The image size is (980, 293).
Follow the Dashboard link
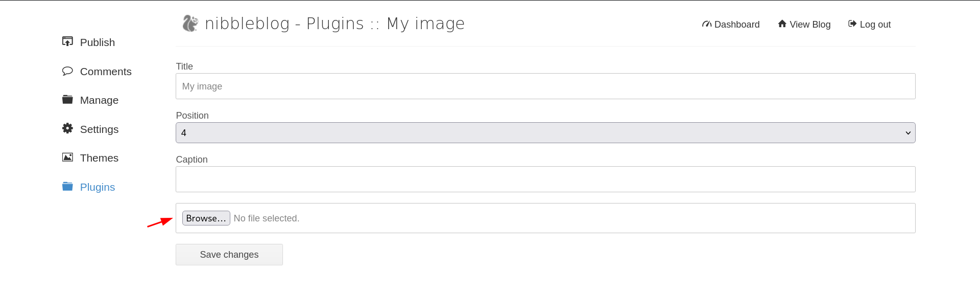click(x=736, y=25)
